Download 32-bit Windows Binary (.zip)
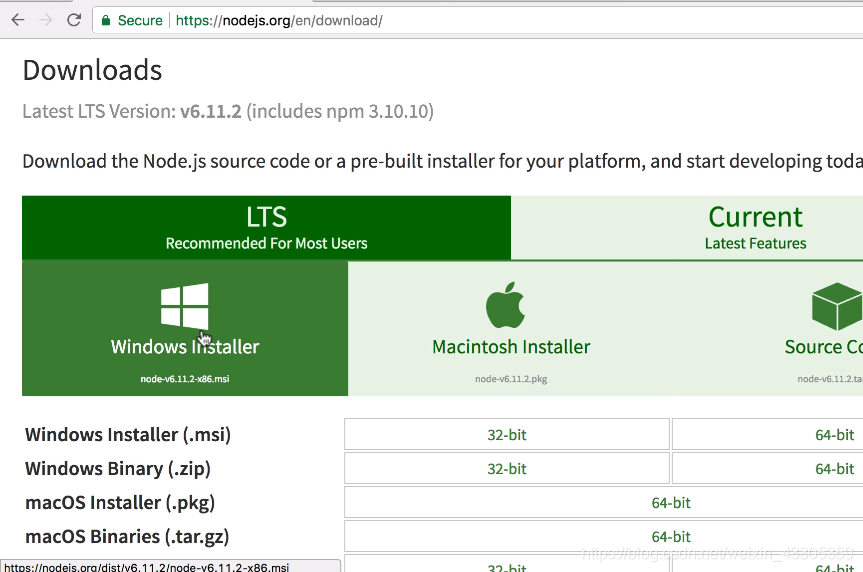This screenshot has height=572, width=863. point(507,469)
